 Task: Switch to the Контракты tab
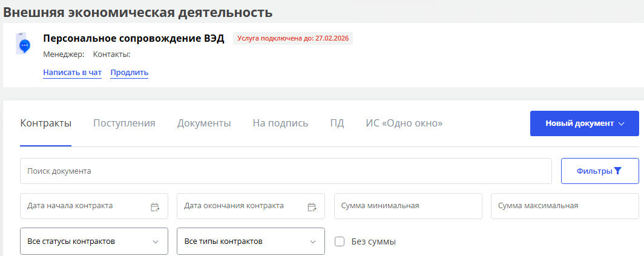point(46,123)
